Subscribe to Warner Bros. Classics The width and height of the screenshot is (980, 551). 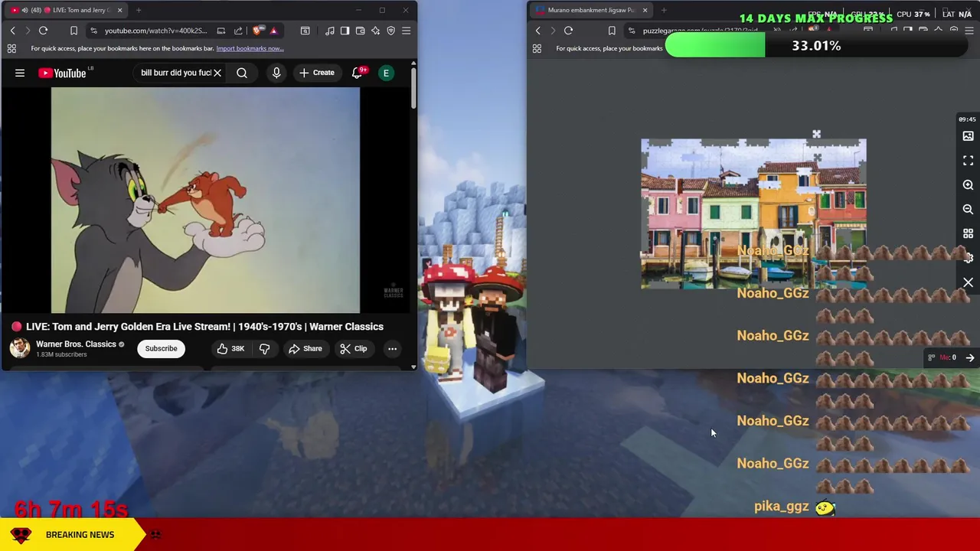coord(161,349)
